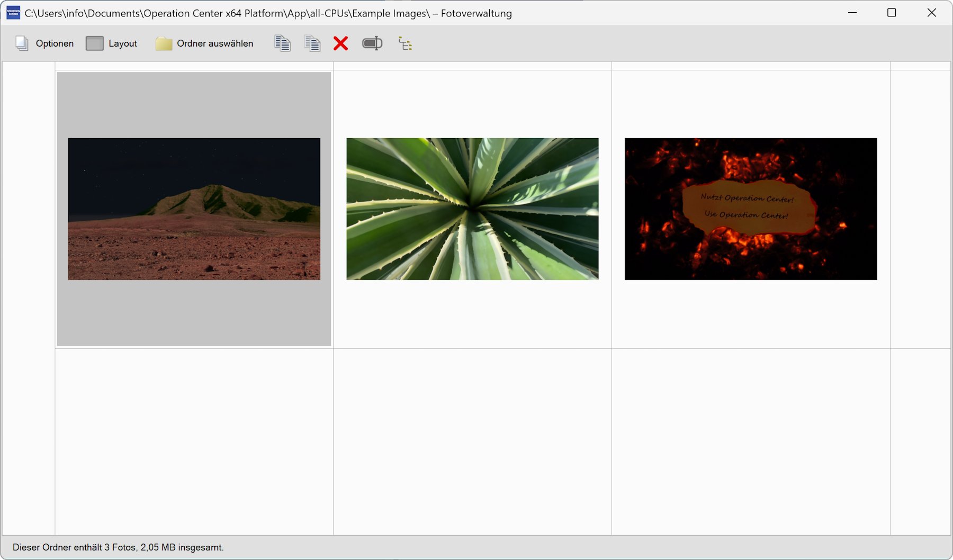Select the glowing embers Operation Center photo
The image size is (953, 560).
tap(751, 209)
